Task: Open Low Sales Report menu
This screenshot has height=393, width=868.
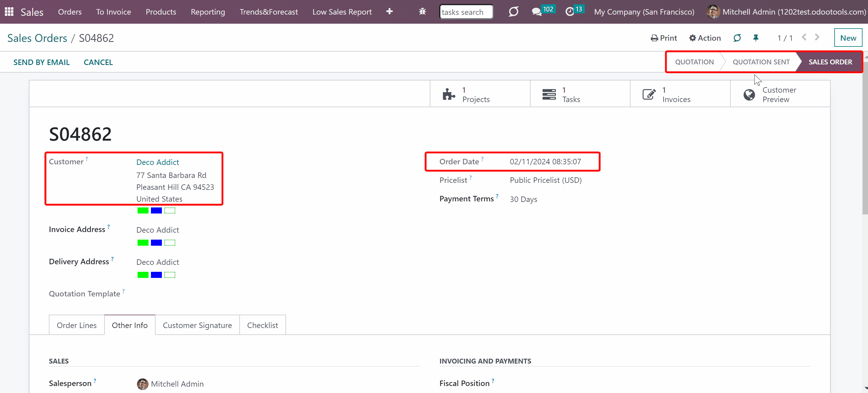Action: [x=342, y=12]
